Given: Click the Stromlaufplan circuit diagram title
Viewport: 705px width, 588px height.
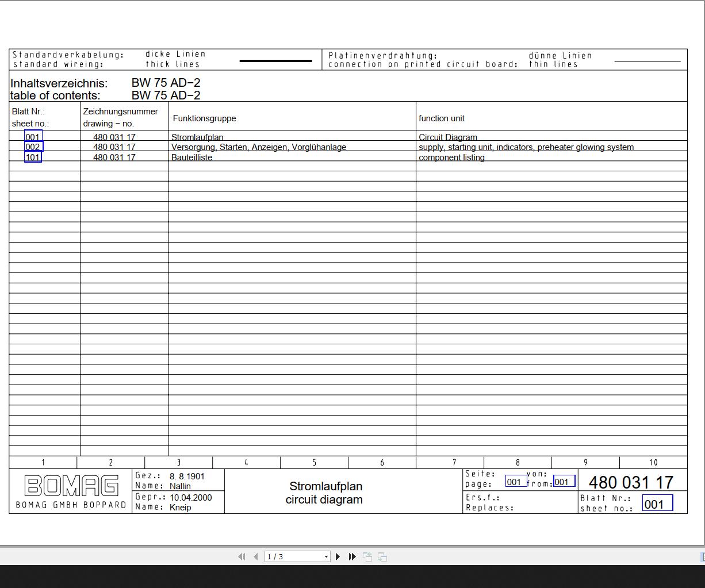Looking at the screenshot, I should click(325, 493).
